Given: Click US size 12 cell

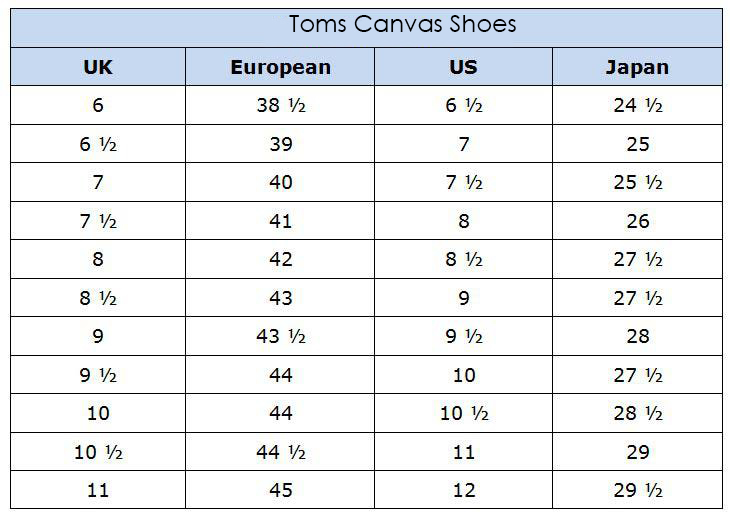Looking at the screenshot, I should 463,490.
